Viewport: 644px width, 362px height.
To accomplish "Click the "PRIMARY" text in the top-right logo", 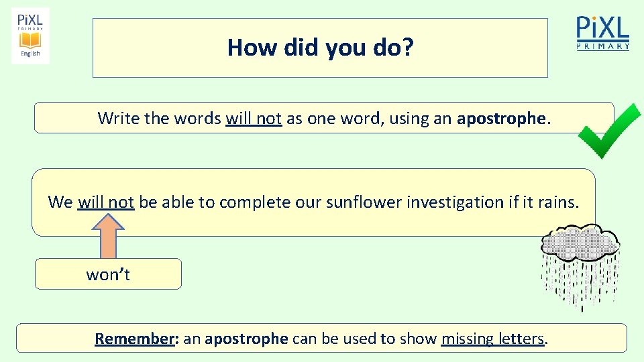I will pyautogui.click(x=603, y=46).
